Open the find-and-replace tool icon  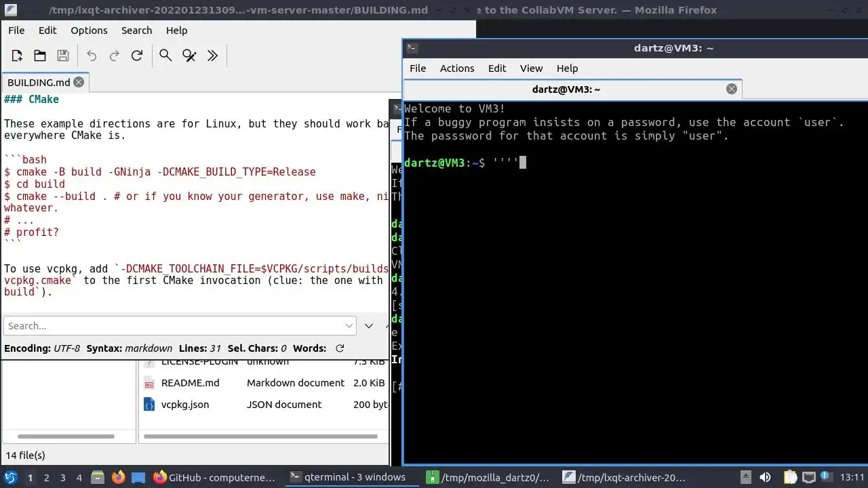coord(189,56)
